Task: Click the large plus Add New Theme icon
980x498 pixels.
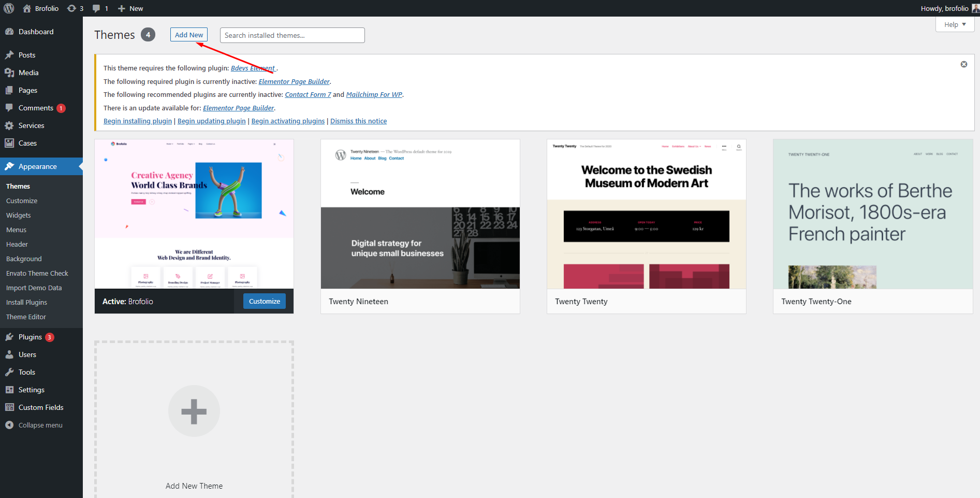Action: (194, 411)
